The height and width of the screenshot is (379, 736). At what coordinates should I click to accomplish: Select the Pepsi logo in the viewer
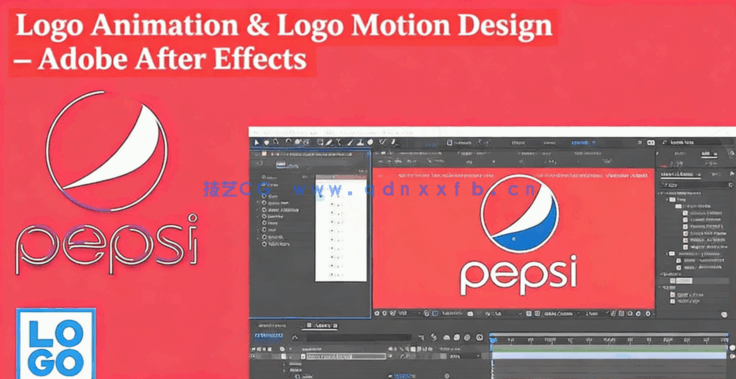click(x=519, y=235)
